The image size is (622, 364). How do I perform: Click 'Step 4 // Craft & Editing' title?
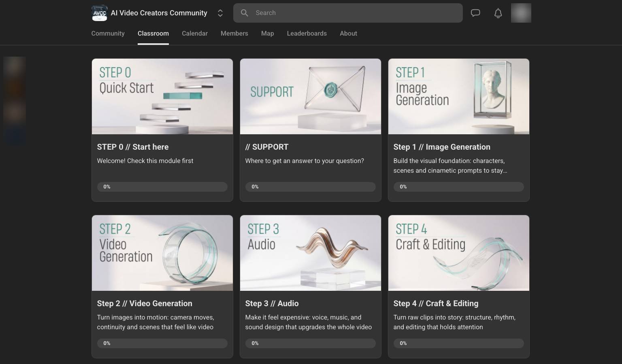tap(436, 303)
